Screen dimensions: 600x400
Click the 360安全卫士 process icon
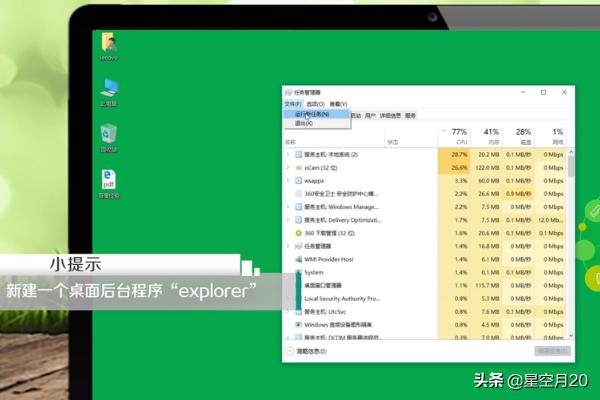[298, 194]
